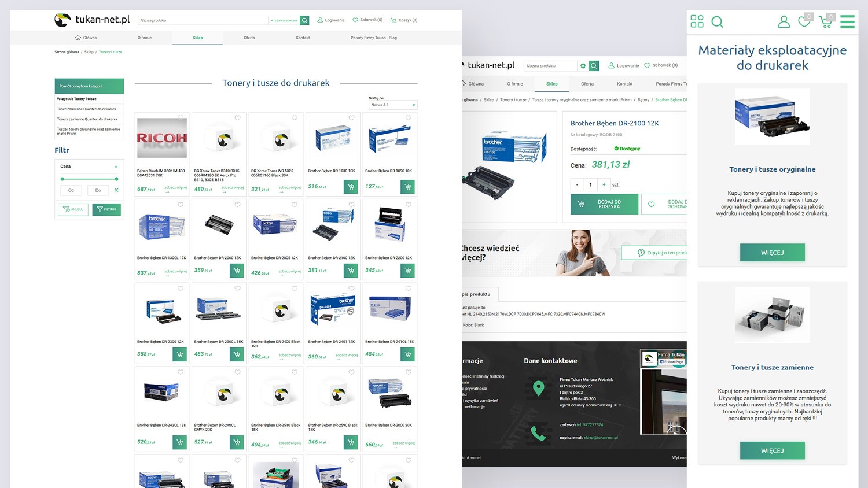Favorite the Ricoh drum with its heart icon
Viewport: 868px width, 488px height.
coord(181,118)
